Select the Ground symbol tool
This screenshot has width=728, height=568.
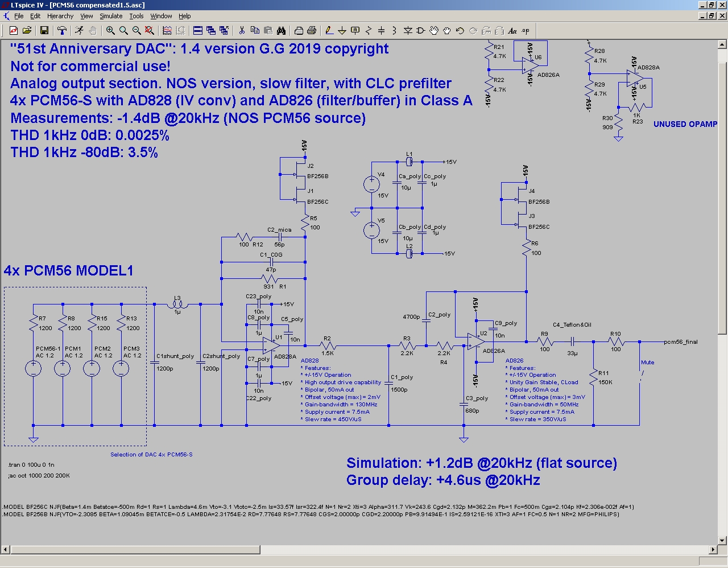pos(342,30)
